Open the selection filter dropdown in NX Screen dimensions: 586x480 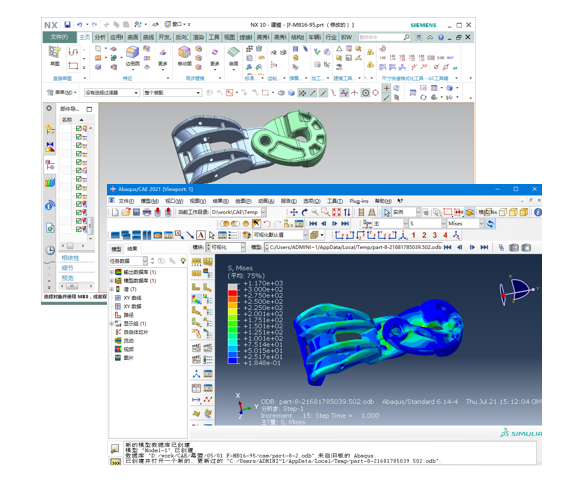point(112,93)
